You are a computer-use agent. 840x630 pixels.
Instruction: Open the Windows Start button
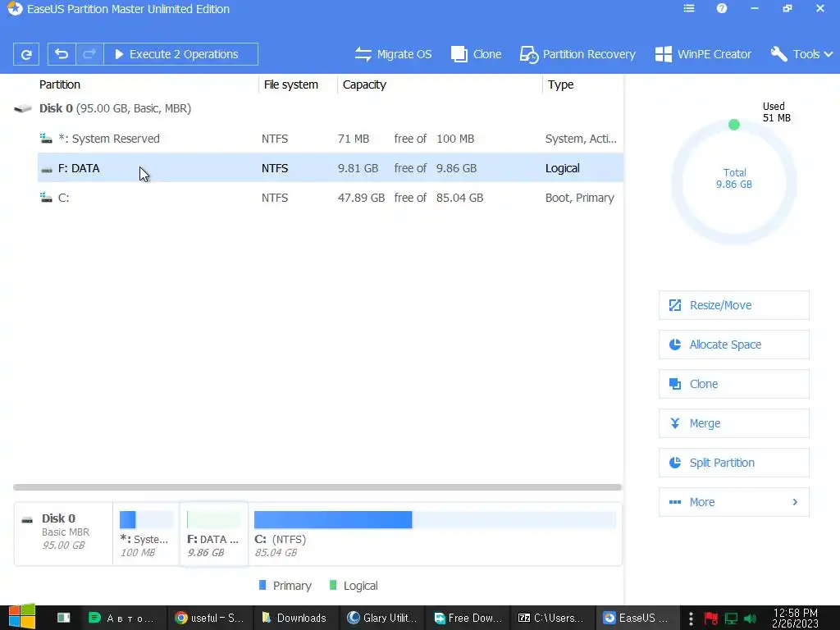pyautogui.click(x=22, y=617)
